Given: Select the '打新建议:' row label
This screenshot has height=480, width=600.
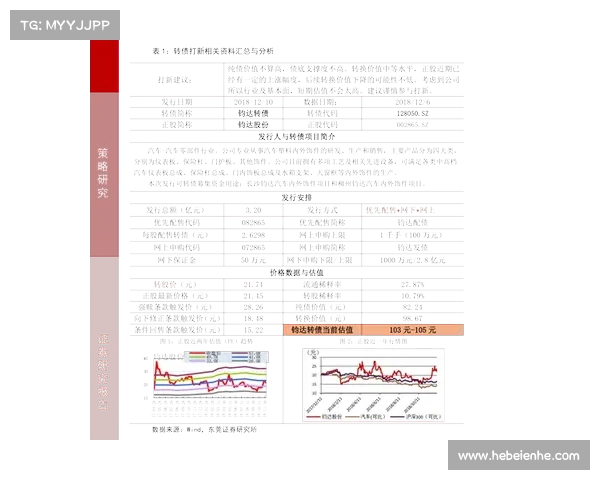Looking at the screenshot, I should [175, 80].
